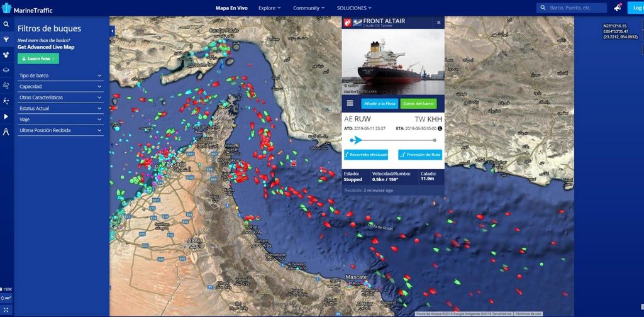The image size is (644, 317).
Task: Open the vessel filter funnel icon
Action: (6, 40)
